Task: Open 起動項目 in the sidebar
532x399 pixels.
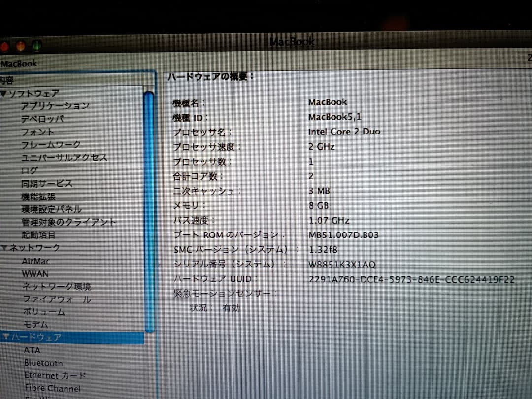Action: click(x=38, y=235)
